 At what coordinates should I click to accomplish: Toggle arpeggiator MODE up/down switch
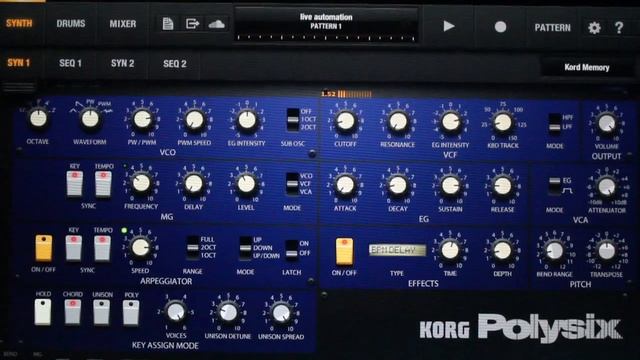245,248
